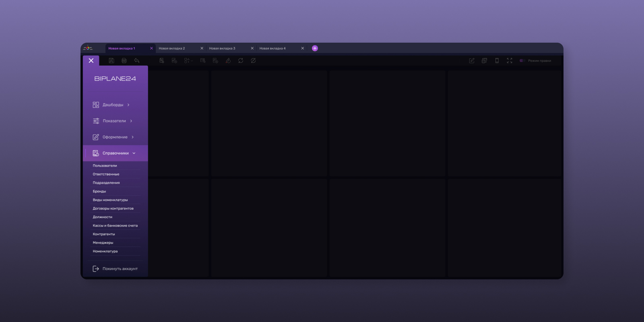Screen dimensions: 644x322
Task: Expand the Дашборды submenu chevron
Action: [x=128, y=105]
